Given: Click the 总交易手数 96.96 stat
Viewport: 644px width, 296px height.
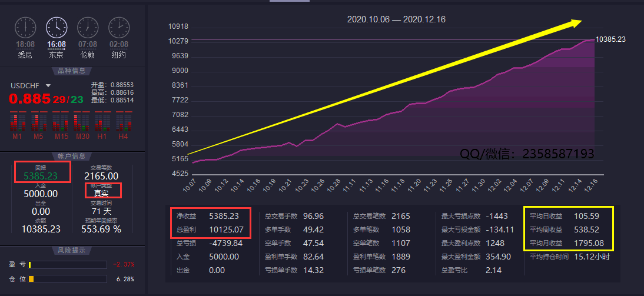Looking at the screenshot, I should pyautogui.click(x=294, y=216).
